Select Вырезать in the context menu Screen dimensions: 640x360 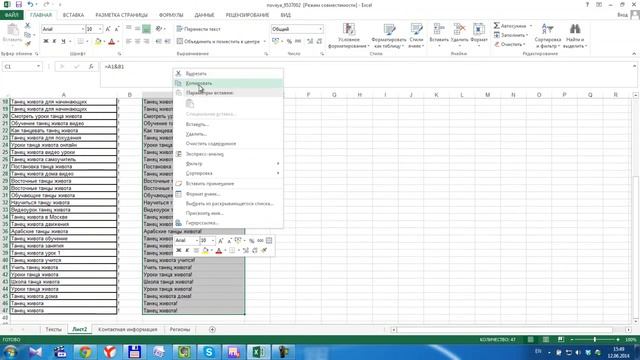228,73
